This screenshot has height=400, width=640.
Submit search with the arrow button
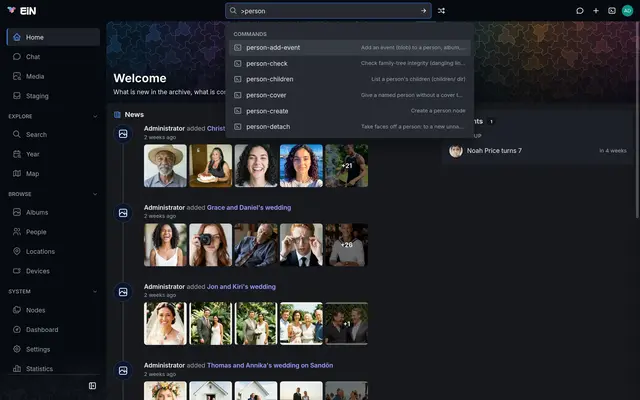(424, 11)
